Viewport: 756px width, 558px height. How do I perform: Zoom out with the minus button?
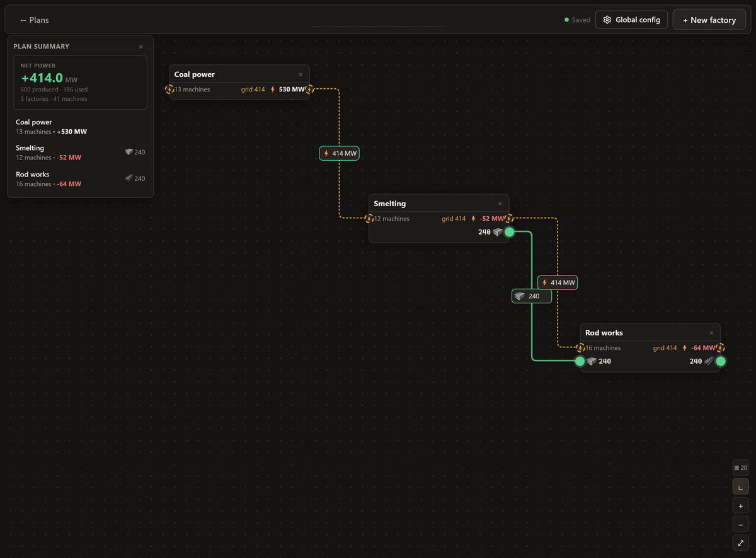pyautogui.click(x=740, y=525)
